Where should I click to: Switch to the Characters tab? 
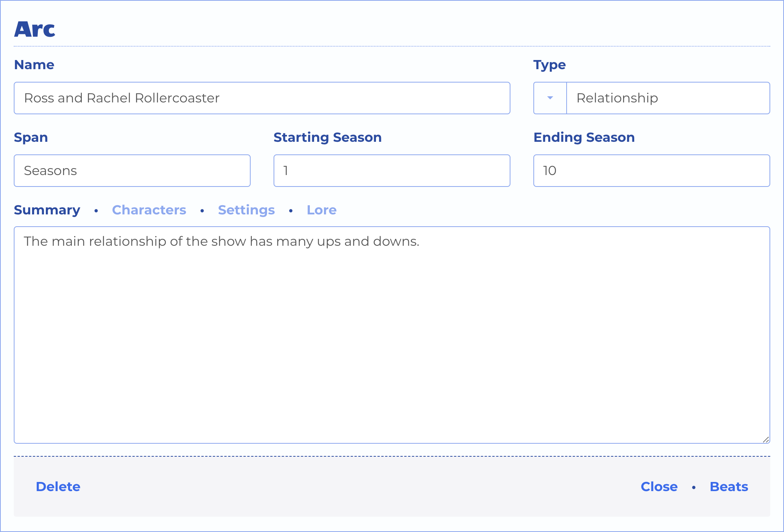pos(149,210)
